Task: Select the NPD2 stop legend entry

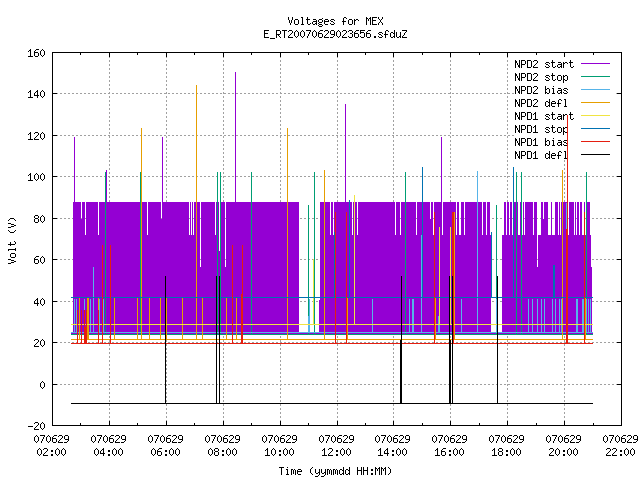Action: click(x=541, y=77)
